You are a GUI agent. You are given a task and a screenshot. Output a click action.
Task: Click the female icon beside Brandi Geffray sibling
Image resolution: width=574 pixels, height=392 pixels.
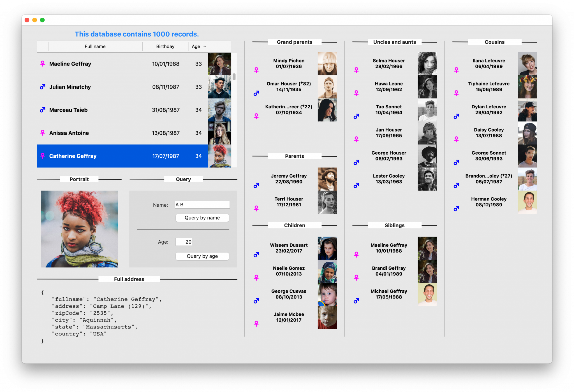pyautogui.click(x=356, y=277)
